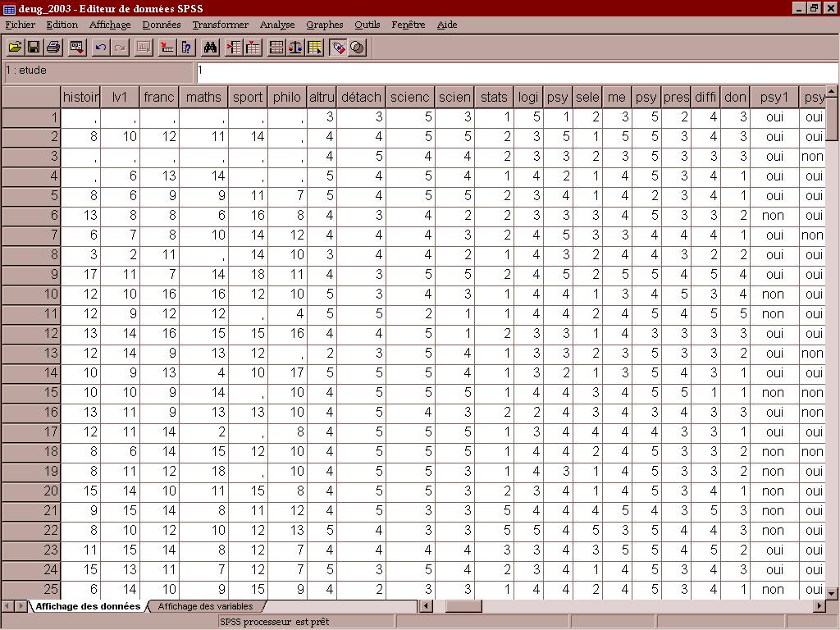
Task: Open the Graphes menu
Action: pos(325,25)
